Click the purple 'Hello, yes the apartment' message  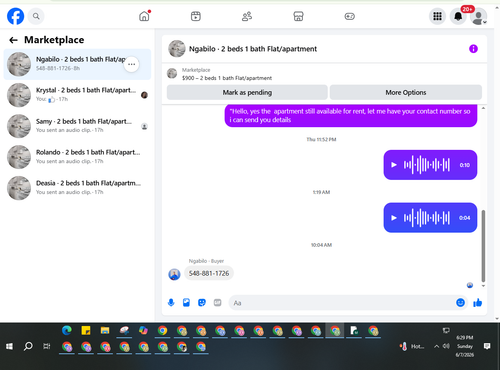(351, 115)
